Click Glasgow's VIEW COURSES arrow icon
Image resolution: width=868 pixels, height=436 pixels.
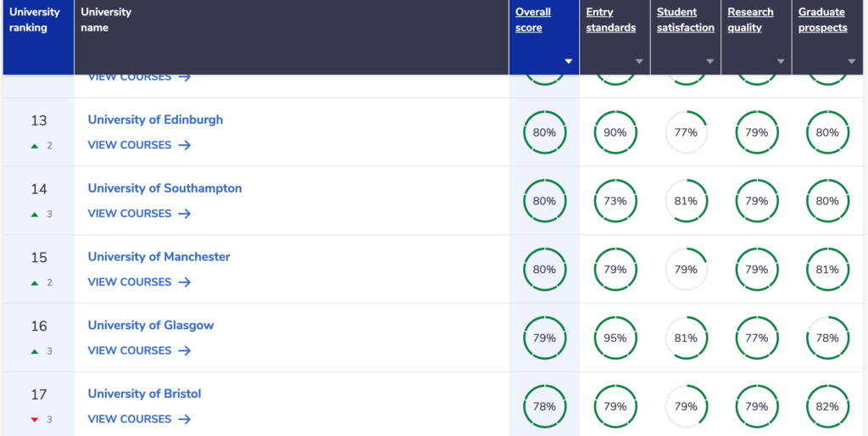click(x=184, y=350)
